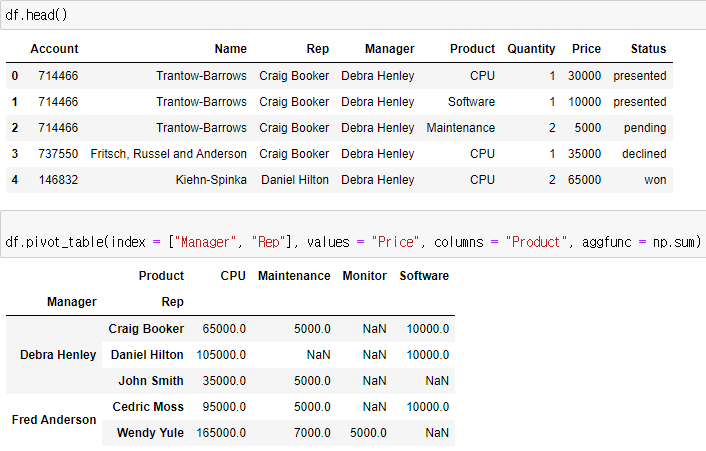Screen dimensions: 706x451
Task: Click the Manager index label in pivot table
Action: tap(72, 302)
